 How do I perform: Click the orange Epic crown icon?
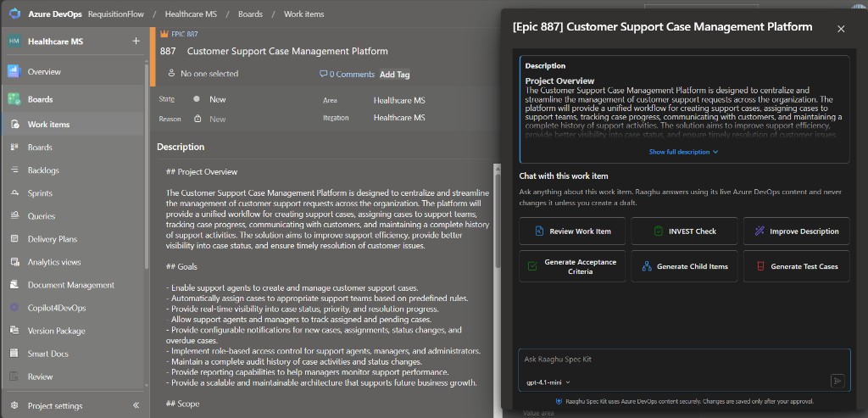[x=164, y=34]
